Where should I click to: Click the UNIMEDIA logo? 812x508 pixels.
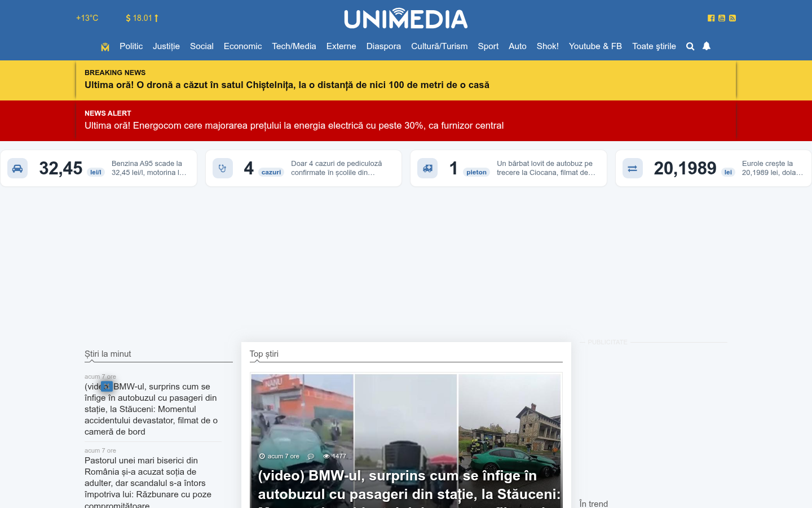(x=406, y=18)
